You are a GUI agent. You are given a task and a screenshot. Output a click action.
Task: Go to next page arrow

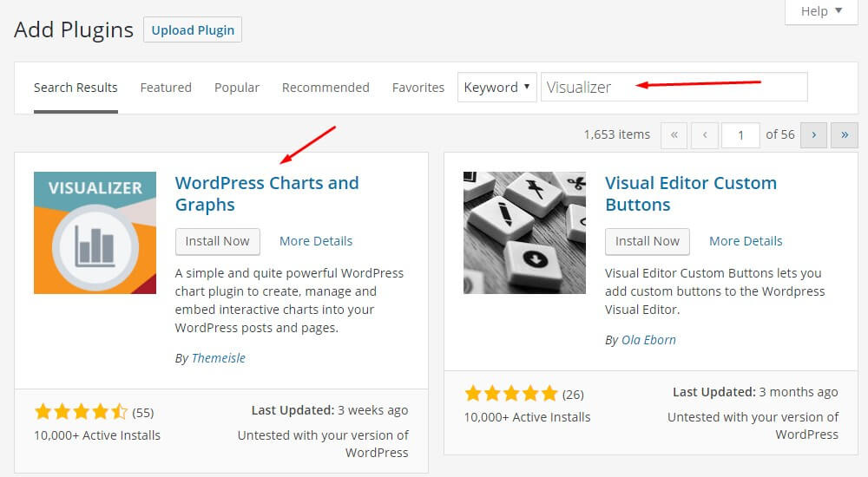(x=813, y=135)
